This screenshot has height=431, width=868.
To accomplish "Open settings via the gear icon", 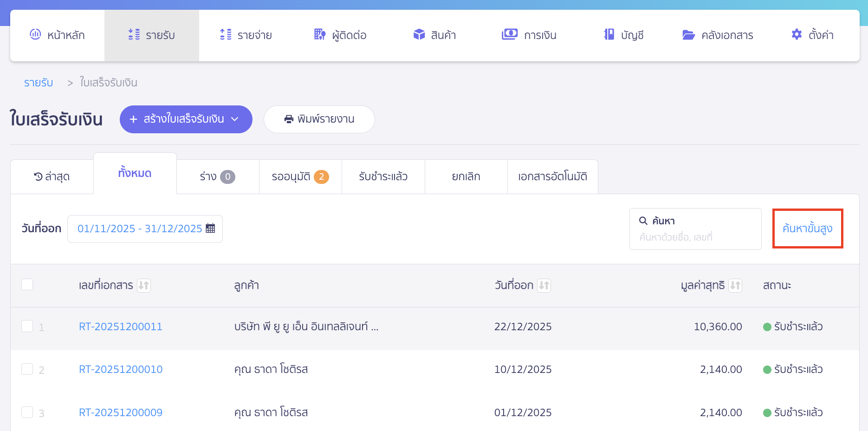I will (797, 34).
